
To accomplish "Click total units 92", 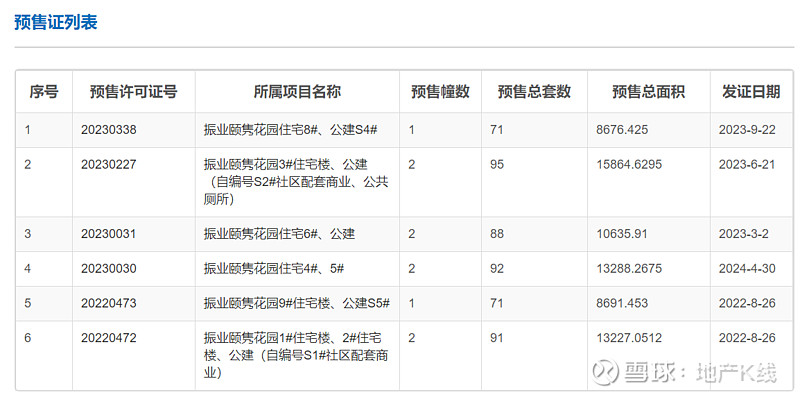I will (496, 269).
